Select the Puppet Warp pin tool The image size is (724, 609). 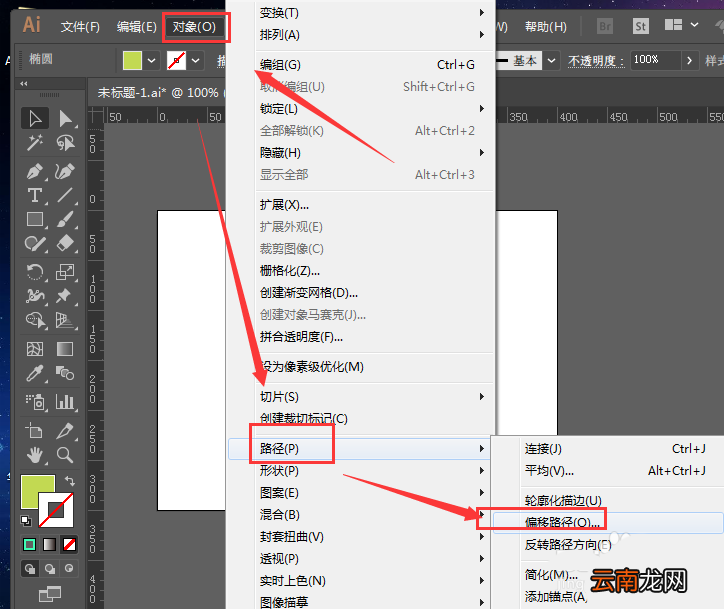click(65, 295)
